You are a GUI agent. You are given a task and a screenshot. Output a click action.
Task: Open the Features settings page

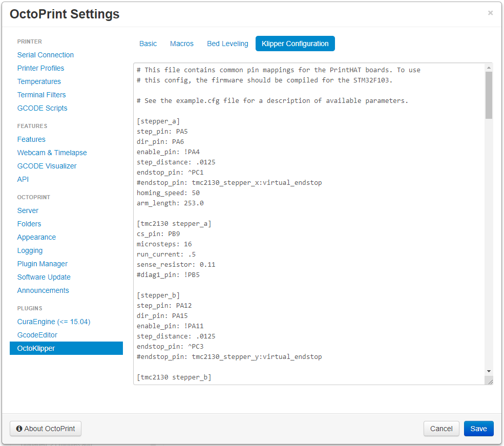click(31, 139)
